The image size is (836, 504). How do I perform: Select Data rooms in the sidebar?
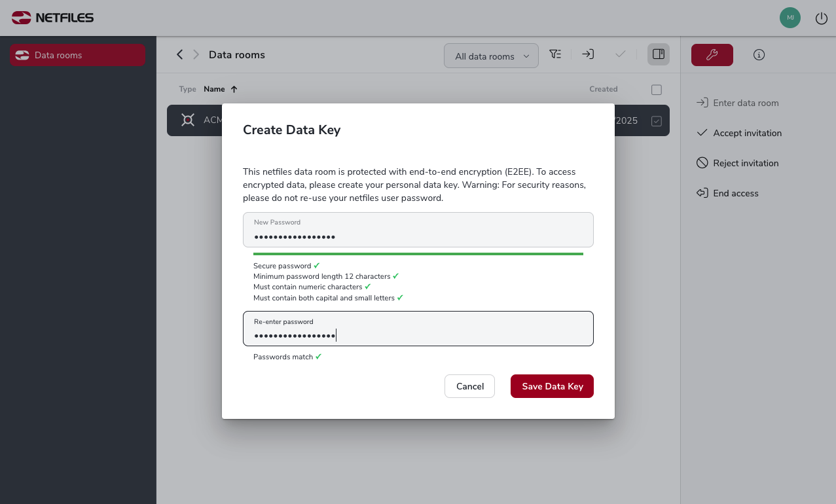coord(77,55)
